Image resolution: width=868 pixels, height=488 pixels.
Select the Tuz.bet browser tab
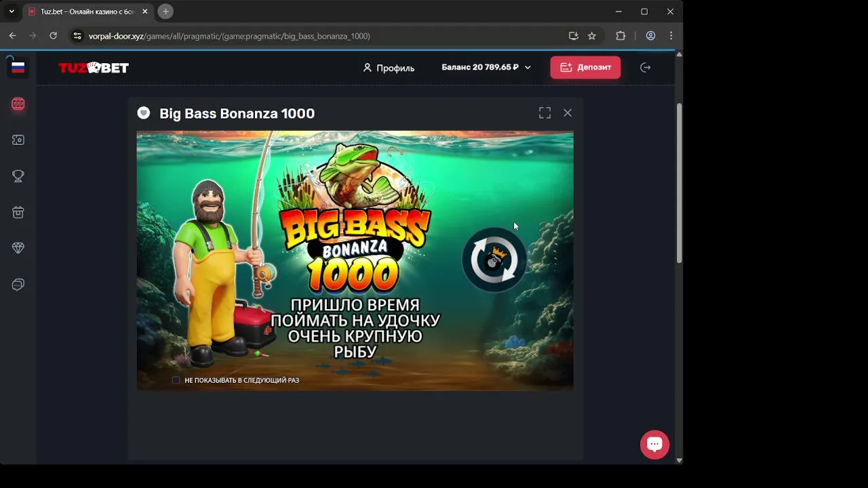(87, 12)
